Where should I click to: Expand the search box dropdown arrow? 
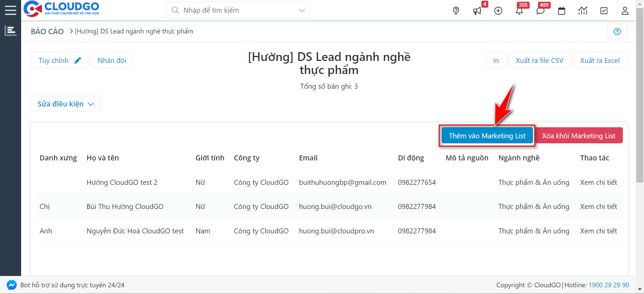[x=302, y=10]
